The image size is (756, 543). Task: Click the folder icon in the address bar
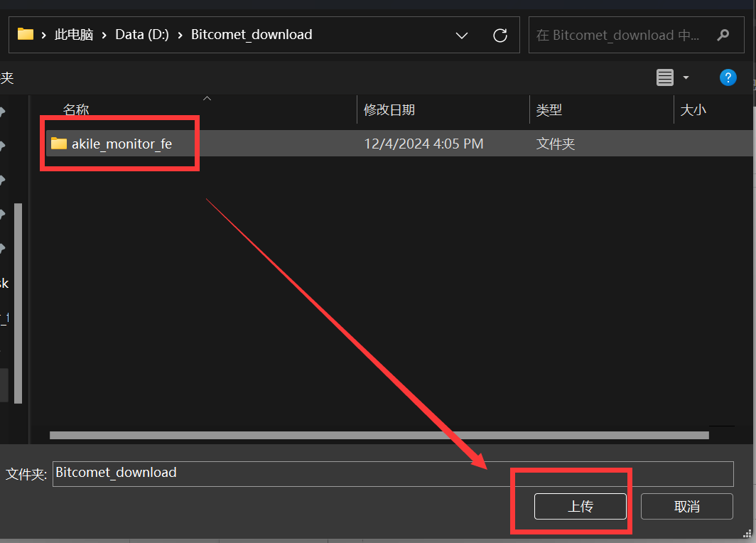coord(26,34)
